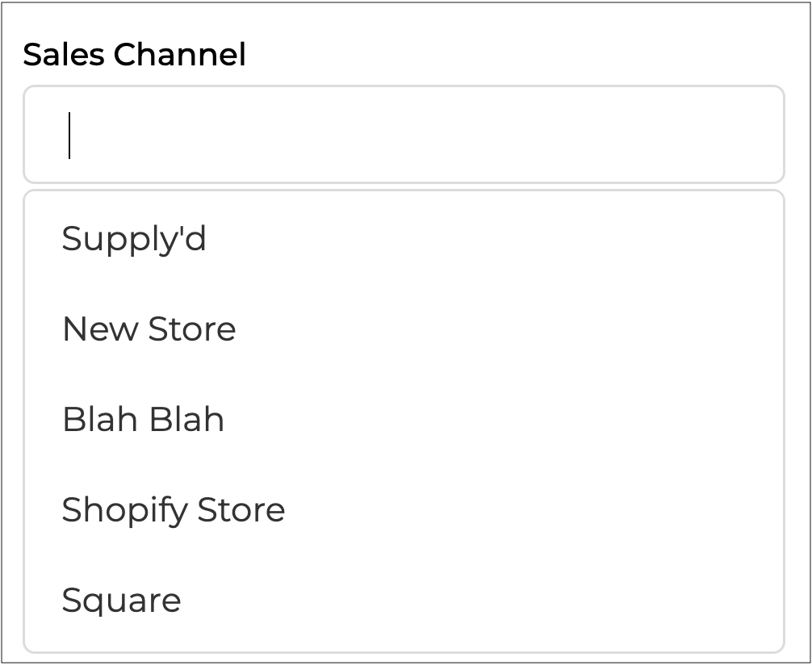
Task: Set sales channel to Shopify Store
Action: pos(173,510)
